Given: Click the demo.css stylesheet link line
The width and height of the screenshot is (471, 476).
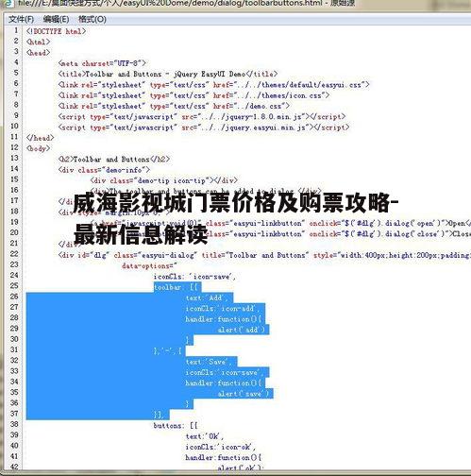Looking at the screenshot, I should [174, 106].
